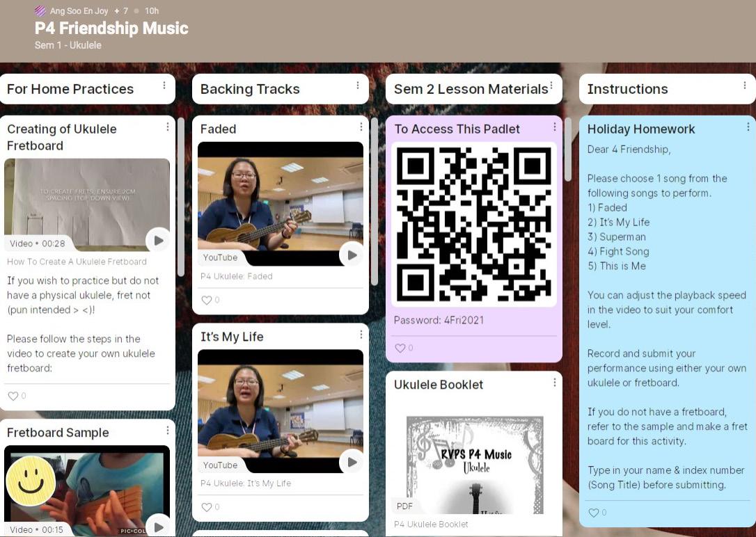Click the Sem 2 Lesson Materials heading
The height and width of the screenshot is (537, 756).
tap(471, 89)
